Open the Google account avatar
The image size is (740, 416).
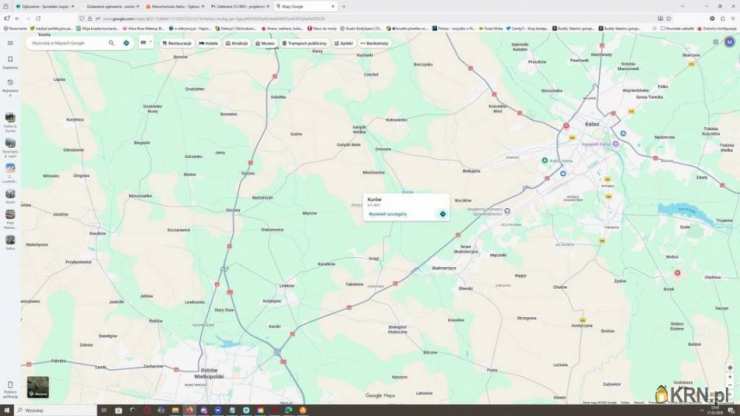coord(729,42)
